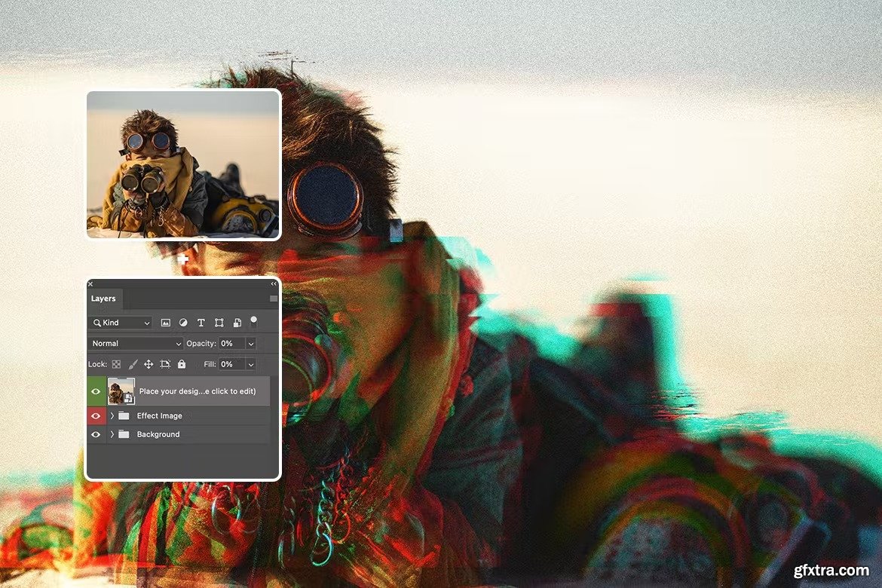The width and height of the screenshot is (882, 588).
Task: Click the lock all padlock icon
Action: tap(182, 364)
